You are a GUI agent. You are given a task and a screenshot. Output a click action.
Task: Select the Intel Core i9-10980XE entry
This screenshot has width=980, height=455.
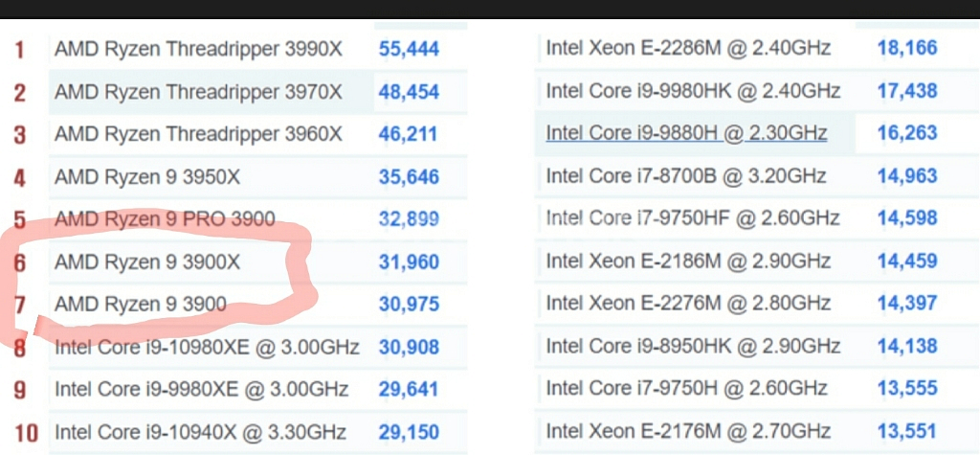(x=207, y=347)
